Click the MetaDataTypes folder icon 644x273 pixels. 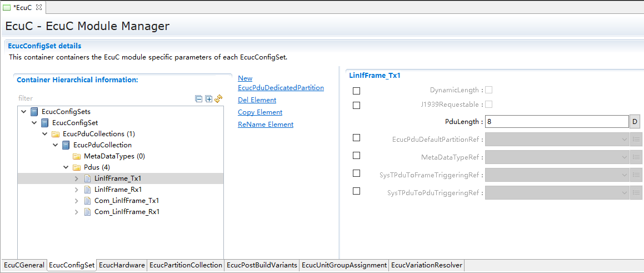(77, 156)
